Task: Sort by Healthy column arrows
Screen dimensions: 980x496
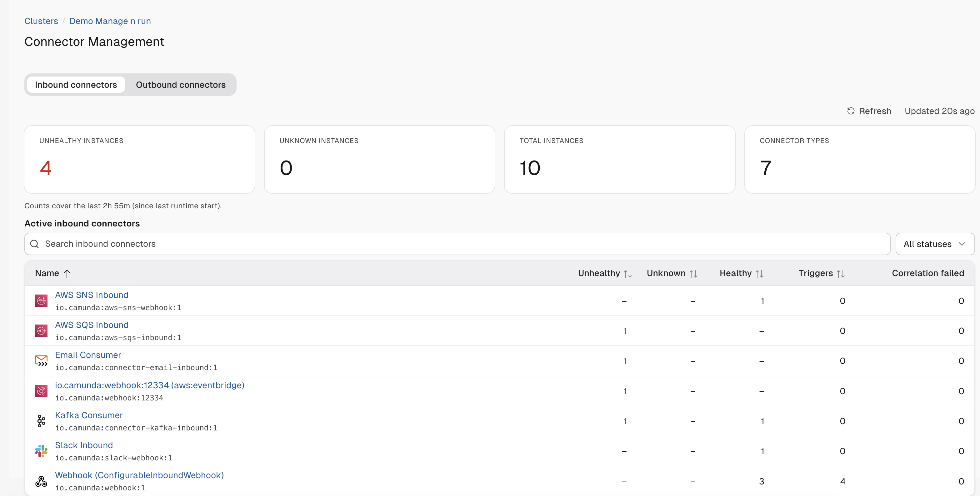Action: (x=759, y=274)
